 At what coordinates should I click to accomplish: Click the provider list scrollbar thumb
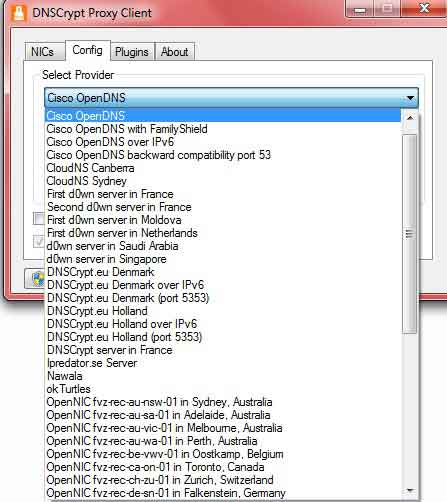click(410, 233)
